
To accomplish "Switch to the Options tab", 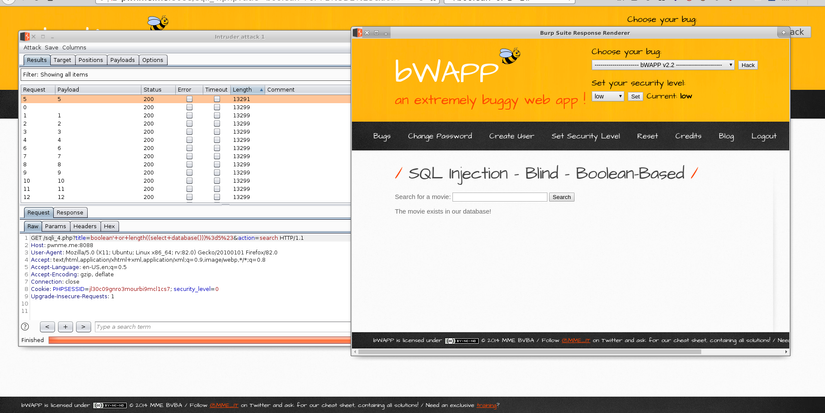I will click(x=153, y=60).
